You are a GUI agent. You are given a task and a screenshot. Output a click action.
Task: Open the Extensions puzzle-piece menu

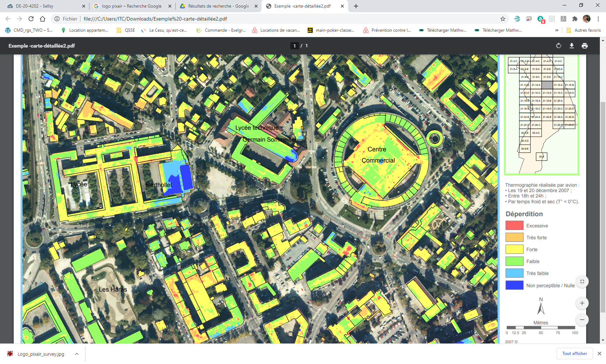click(575, 19)
